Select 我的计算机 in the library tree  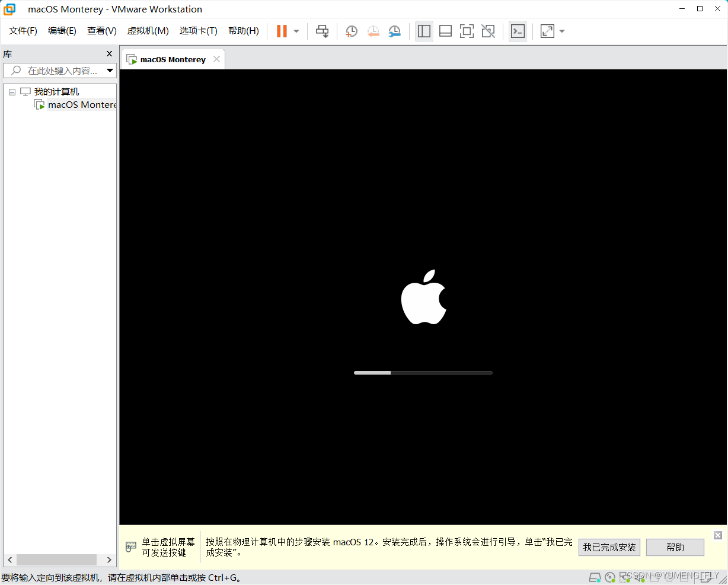click(x=56, y=92)
